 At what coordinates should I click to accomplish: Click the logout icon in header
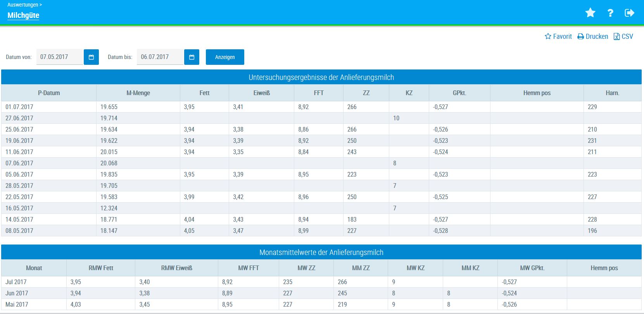(x=629, y=13)
